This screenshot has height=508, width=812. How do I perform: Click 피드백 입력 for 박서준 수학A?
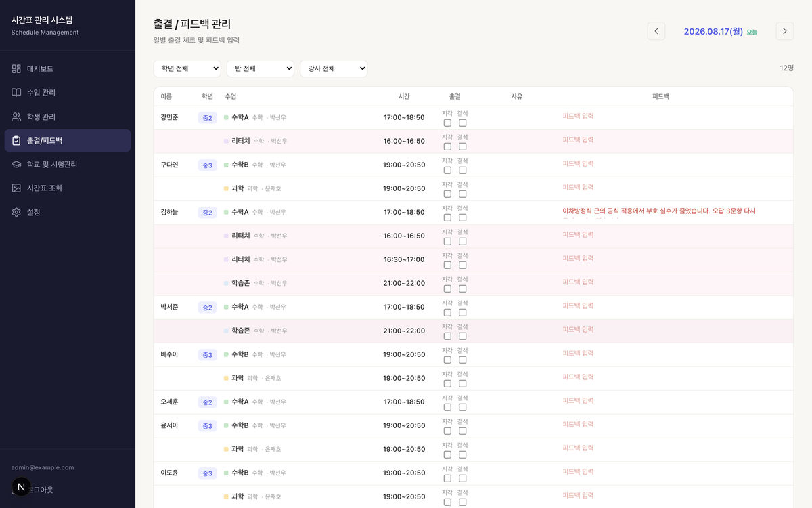point(578,305)
